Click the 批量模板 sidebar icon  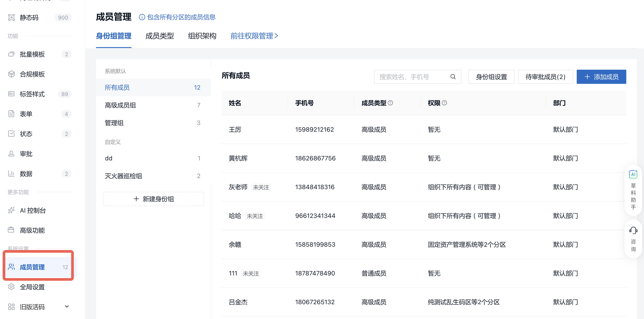pos(11,54)
